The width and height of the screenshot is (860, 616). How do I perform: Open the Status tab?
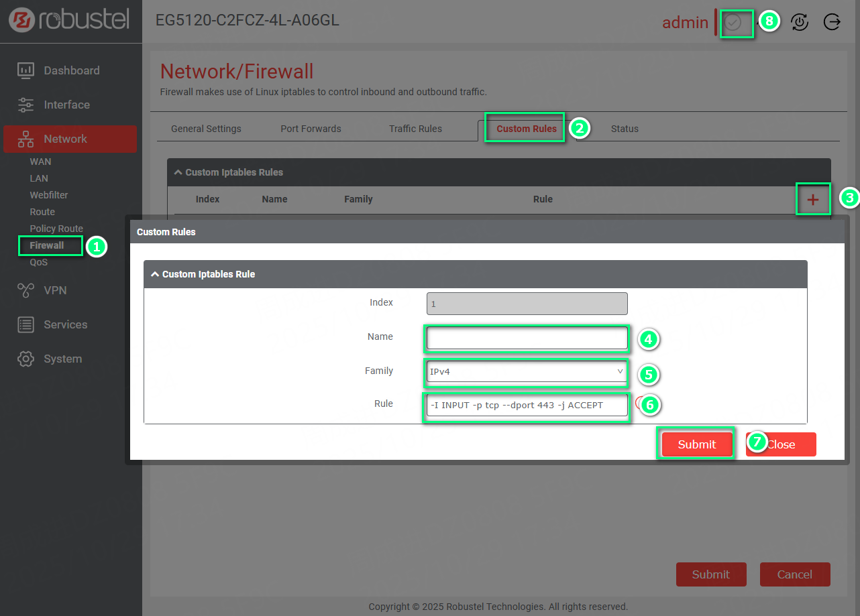(x=625, y=129)
